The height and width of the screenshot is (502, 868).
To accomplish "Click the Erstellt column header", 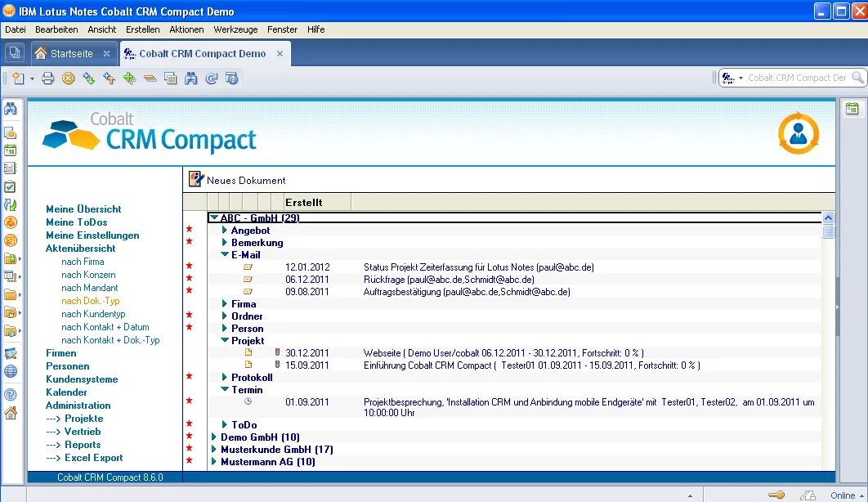I will point(317,203).
